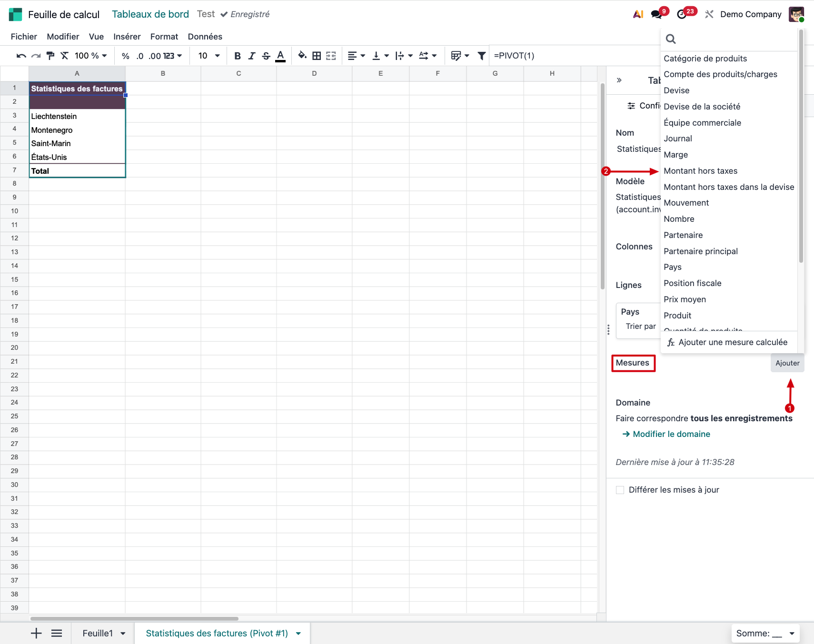Viewport: 814px width, 644px height.
Task: Check the Différer les mises à jour box
Action: 620,490
